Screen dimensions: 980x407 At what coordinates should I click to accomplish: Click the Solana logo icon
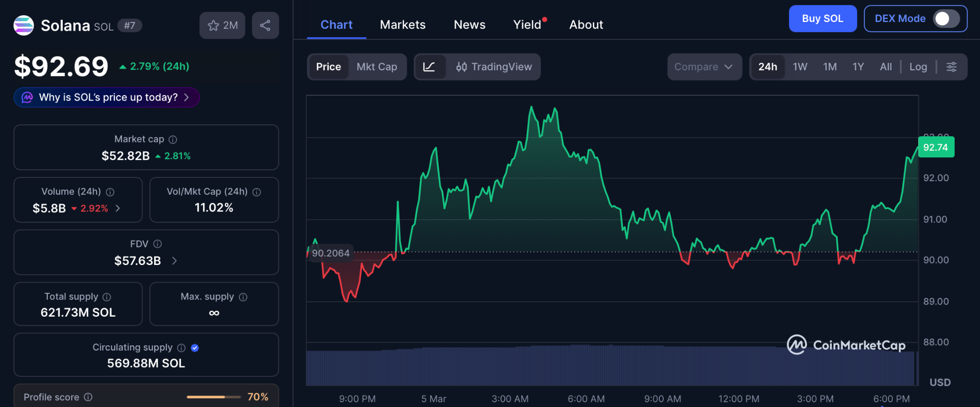coord(23,25)
